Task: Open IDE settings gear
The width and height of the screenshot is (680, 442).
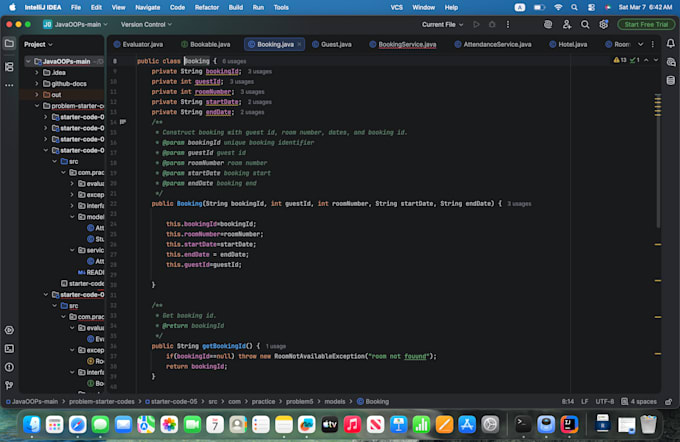Action: (603, 25)
